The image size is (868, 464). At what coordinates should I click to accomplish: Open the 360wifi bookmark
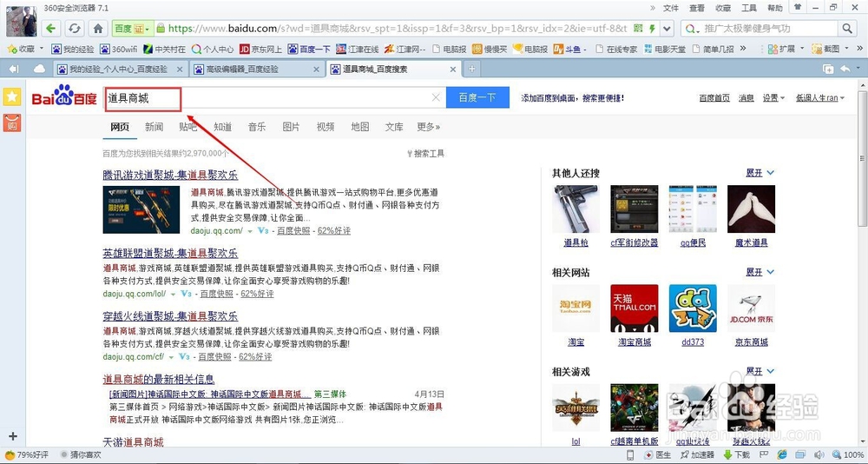[119, 49]
